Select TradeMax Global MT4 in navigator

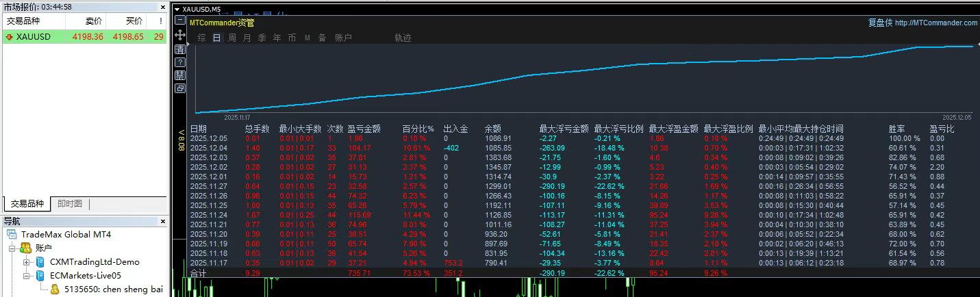click(x=66, y=234)
